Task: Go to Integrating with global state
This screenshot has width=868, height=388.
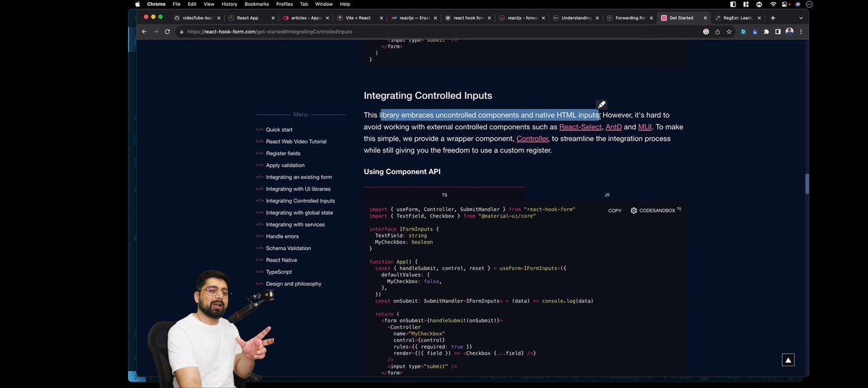Action: (x=299, y=212)
